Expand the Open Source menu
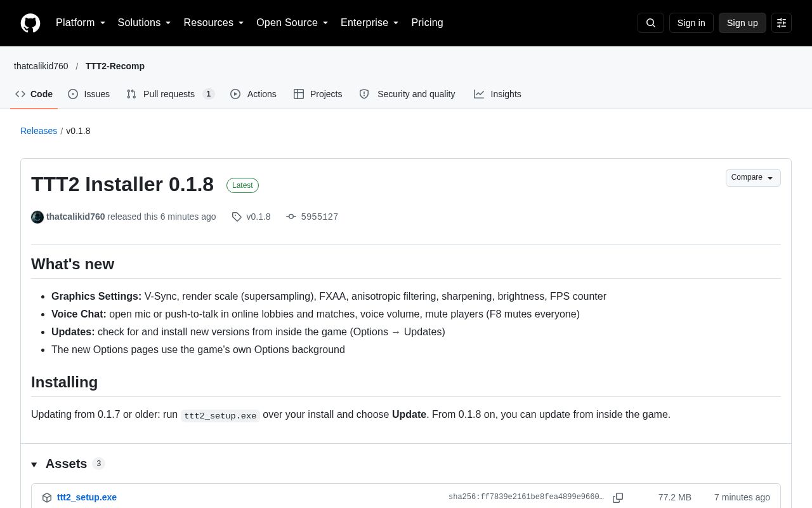 click(292, 23)
